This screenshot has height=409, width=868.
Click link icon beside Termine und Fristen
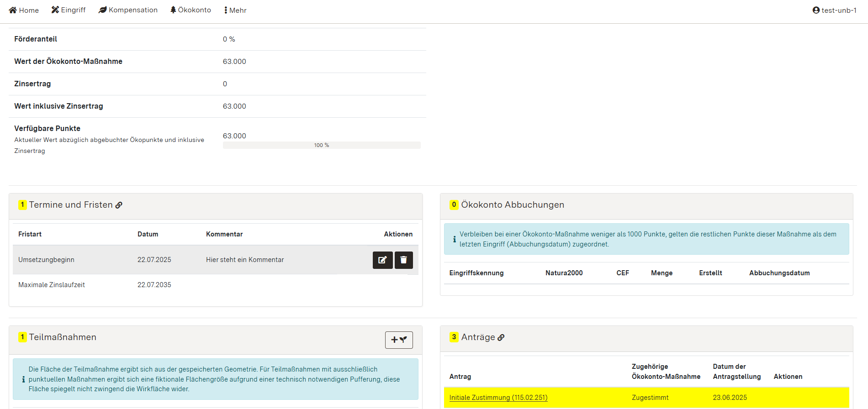[119, 205]
